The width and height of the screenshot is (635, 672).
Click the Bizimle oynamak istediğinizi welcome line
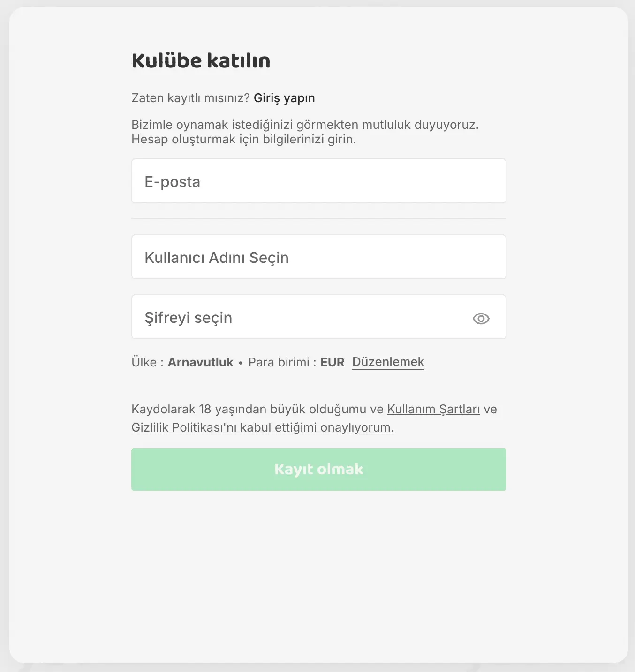(305, 125)
